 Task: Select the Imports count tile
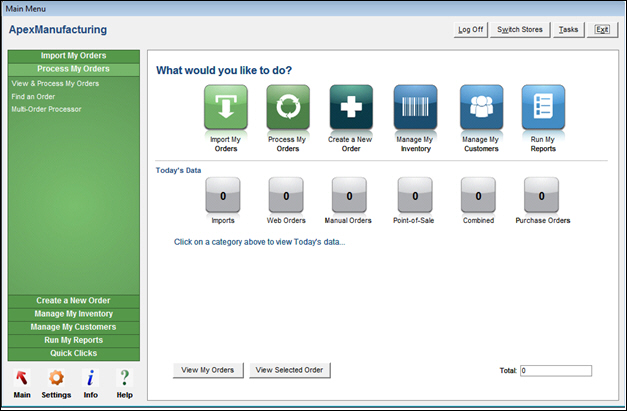coord(223,195)
